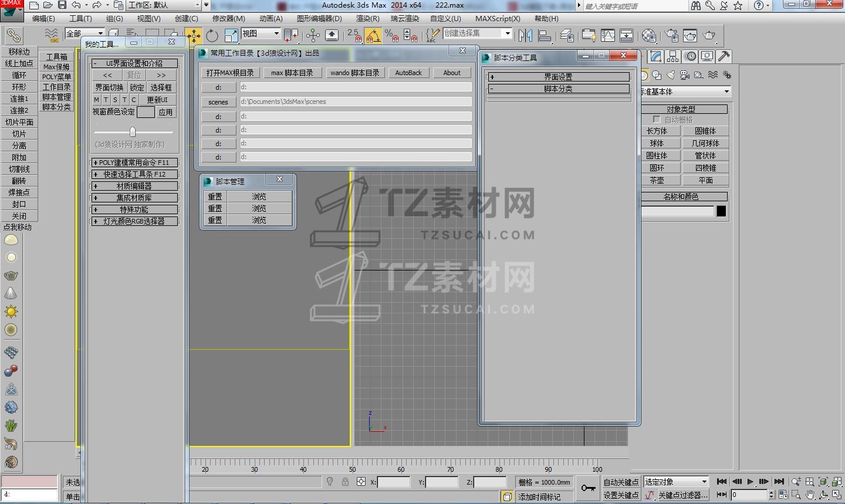Screen dimensions: 845x504
Task: Toggle the Angle Snap tool
Action: pos(373,36)
